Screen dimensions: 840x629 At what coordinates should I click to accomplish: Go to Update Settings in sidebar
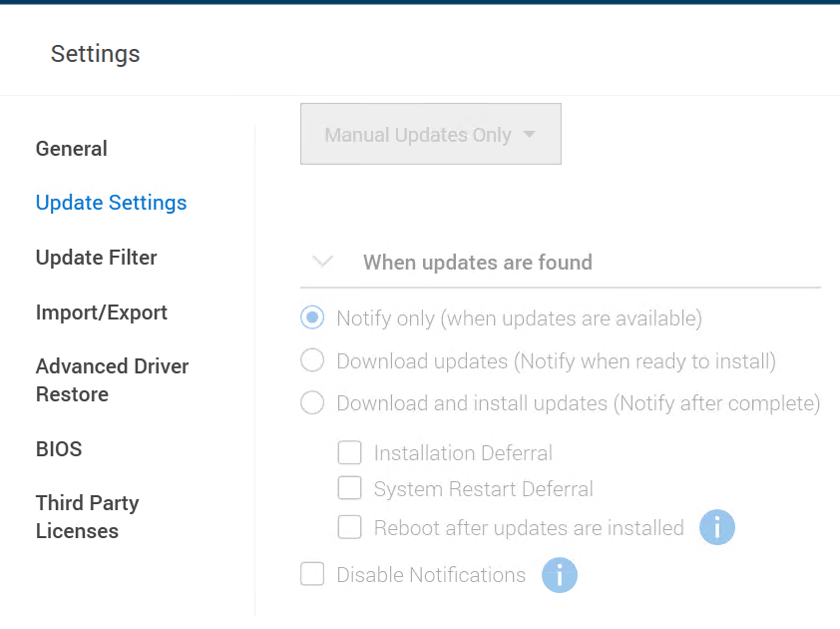111,203
